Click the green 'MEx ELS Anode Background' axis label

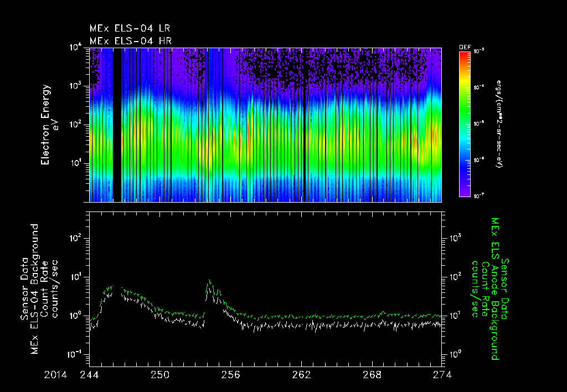495,289
